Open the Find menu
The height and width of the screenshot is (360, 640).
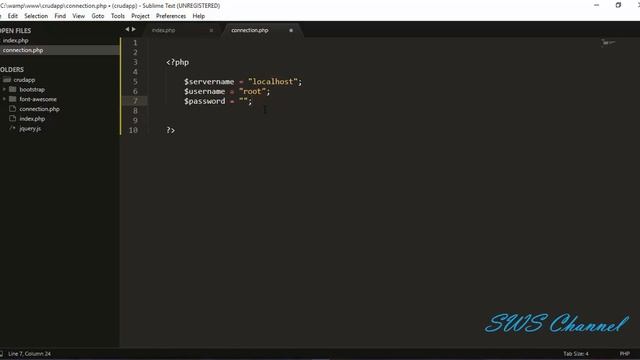click(60, 16)
